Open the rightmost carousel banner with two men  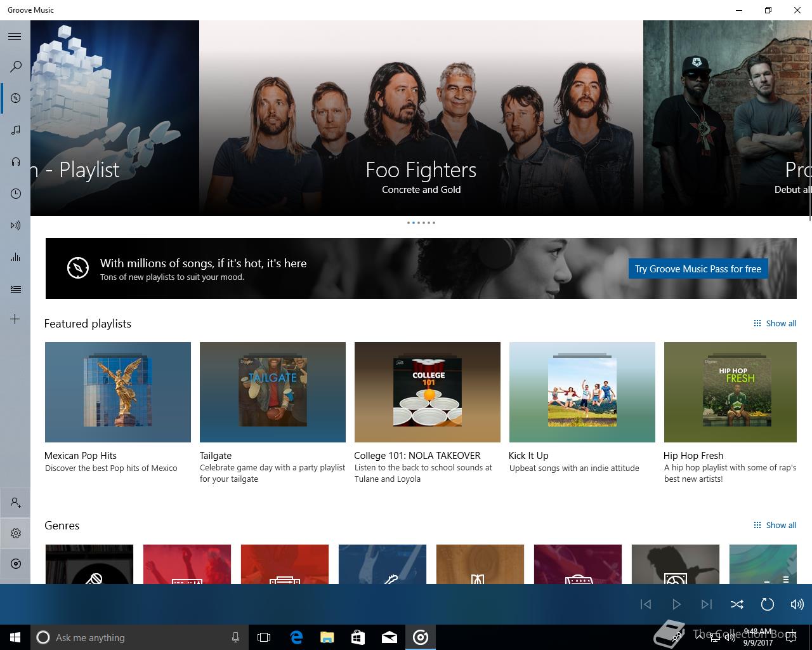(x=727, y=118)
